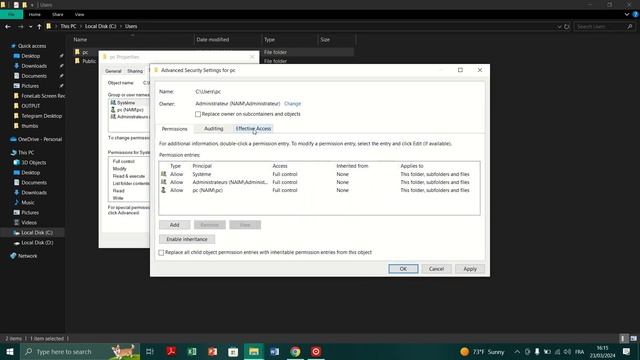The width and height of the screenshot is (640, 360).
Task: Open the Home ribbon tab
Action: point(35,15)
